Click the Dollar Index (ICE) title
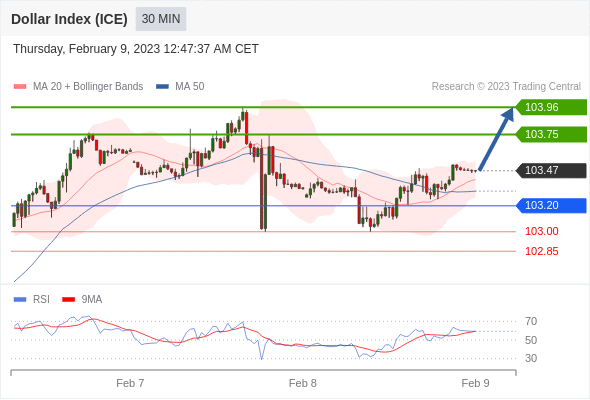This screenshot has height=400, width=590. (69, 19)
